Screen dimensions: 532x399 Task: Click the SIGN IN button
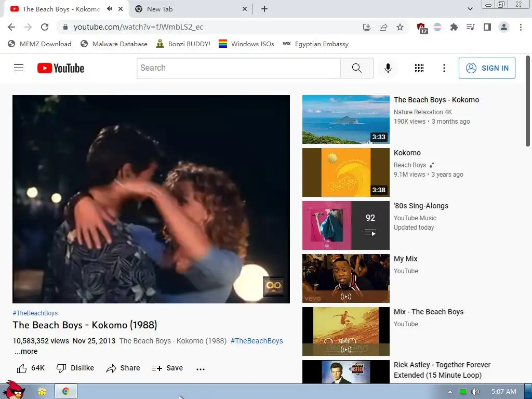[x=487, y=68]
